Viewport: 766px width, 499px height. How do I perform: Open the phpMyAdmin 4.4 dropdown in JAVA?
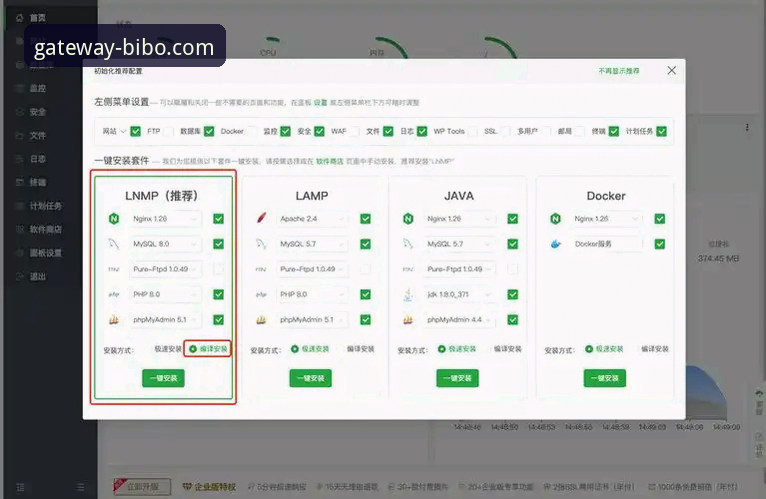pyautogui.click(x=460, y=320)
